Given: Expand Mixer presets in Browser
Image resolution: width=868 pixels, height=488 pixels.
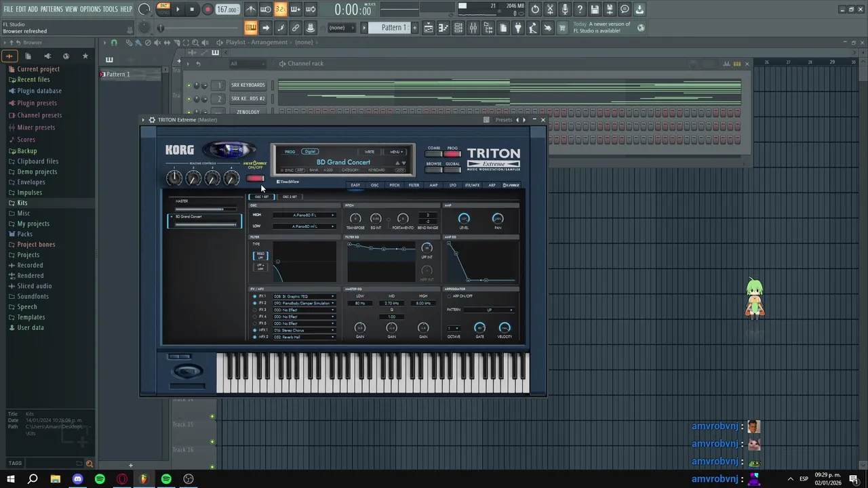Looking at the screenshot, I should click(36, 127).
